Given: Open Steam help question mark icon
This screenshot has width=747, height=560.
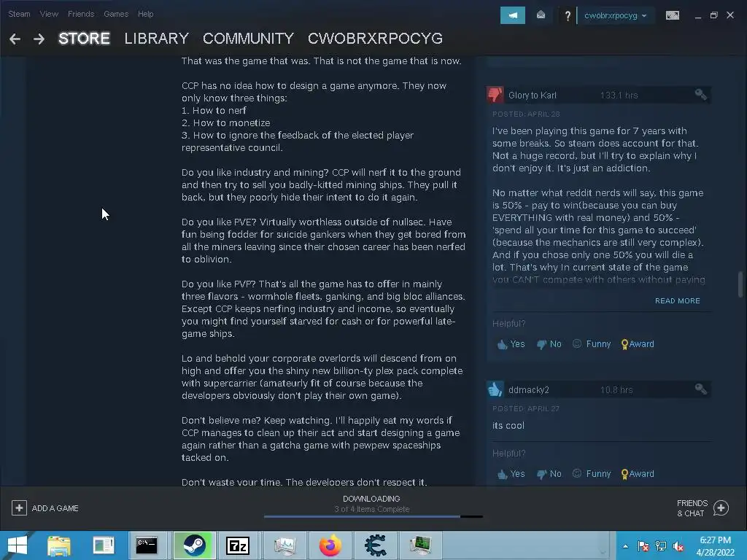Looking at the screenshot, I should click(568, 16).
